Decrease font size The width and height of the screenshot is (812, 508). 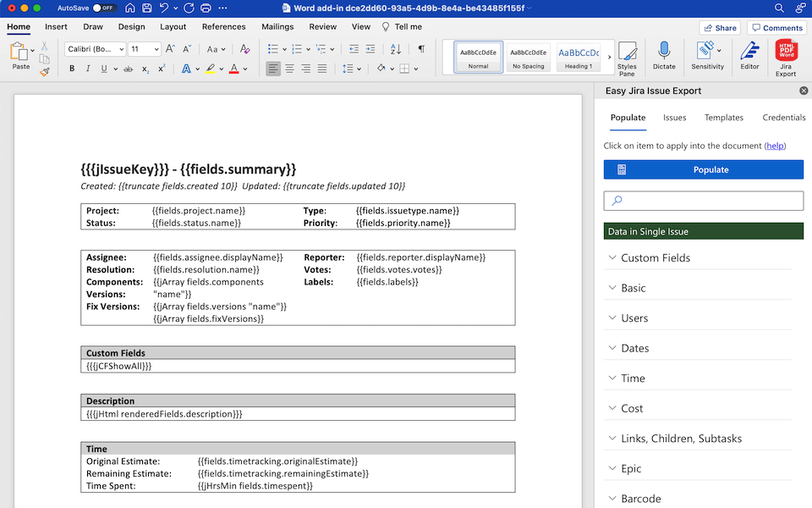[x=187, y=49]
